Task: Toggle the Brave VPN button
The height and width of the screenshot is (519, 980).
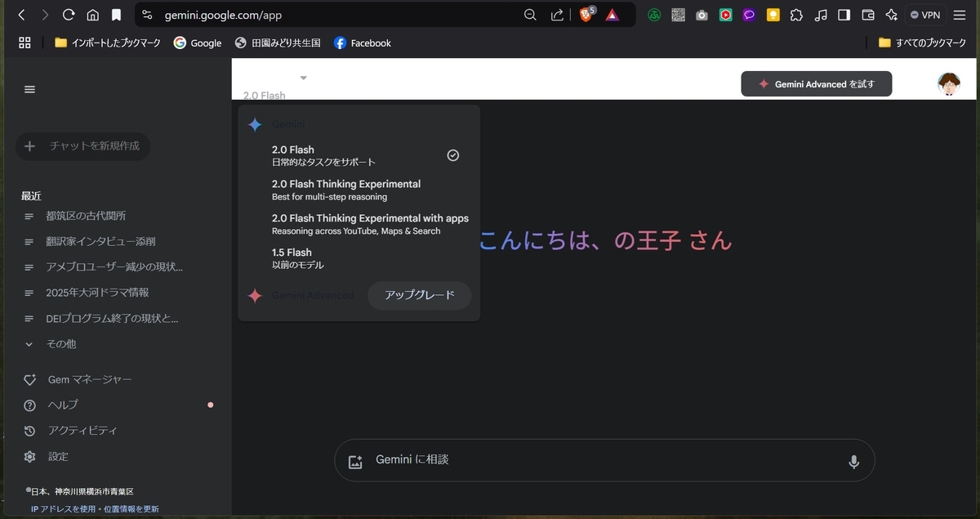Action: click(x=925, y=15)
